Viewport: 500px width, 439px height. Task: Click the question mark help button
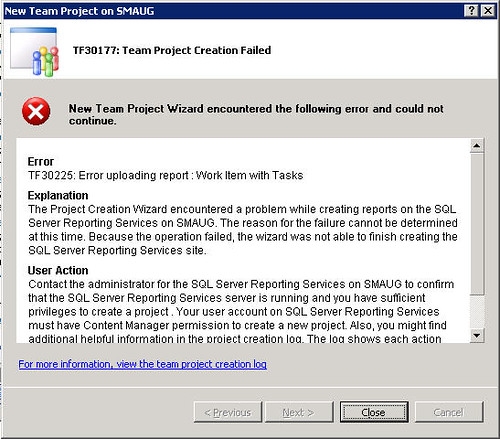click(x=471, y=11)
